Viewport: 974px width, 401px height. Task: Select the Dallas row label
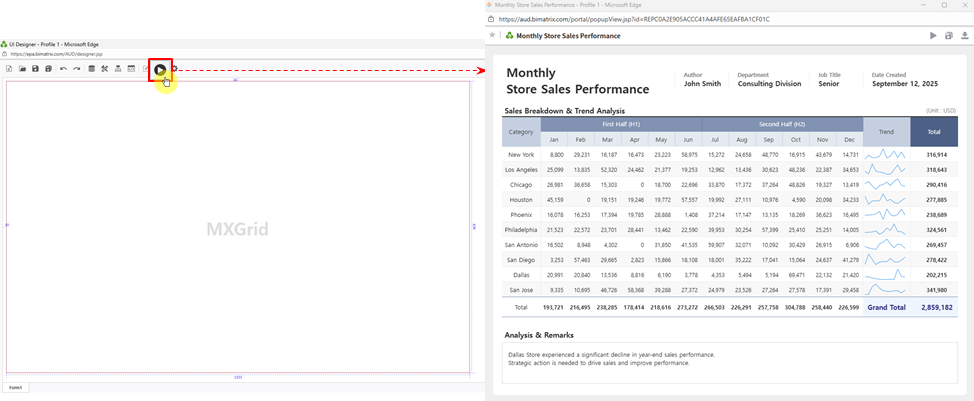pos(521,275)
